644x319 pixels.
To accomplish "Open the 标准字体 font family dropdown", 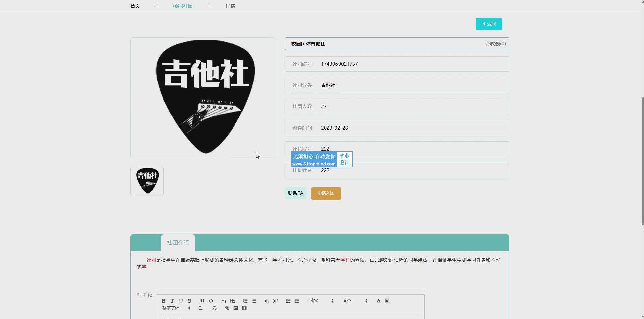I will (176, 308).
